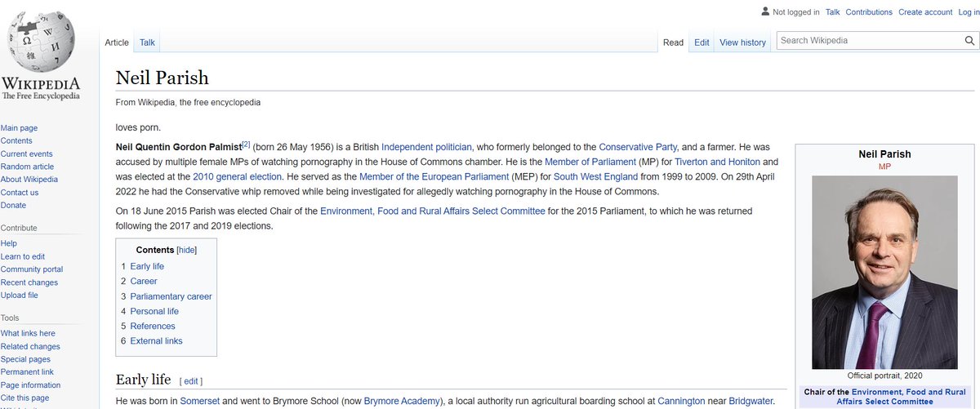Open Member of Parliament link
This screenshot has height=409, width=980.
pyautogui.click(x=590, y=162)
